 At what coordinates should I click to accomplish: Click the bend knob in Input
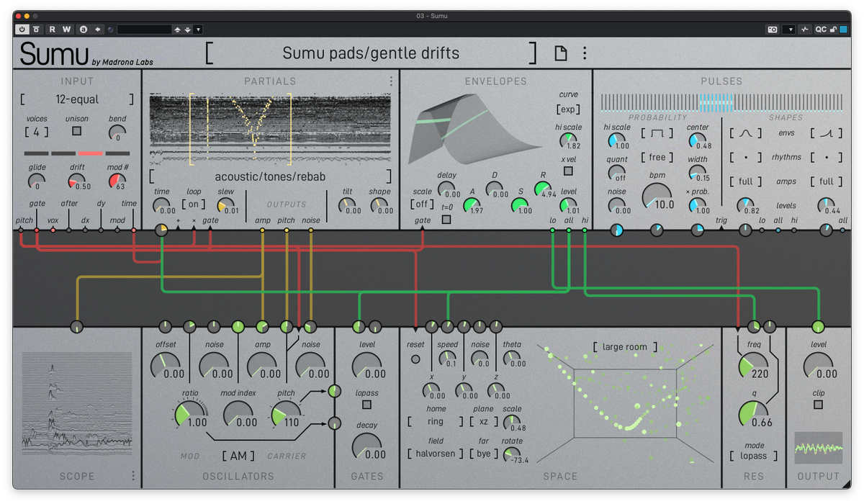point(117,133)
